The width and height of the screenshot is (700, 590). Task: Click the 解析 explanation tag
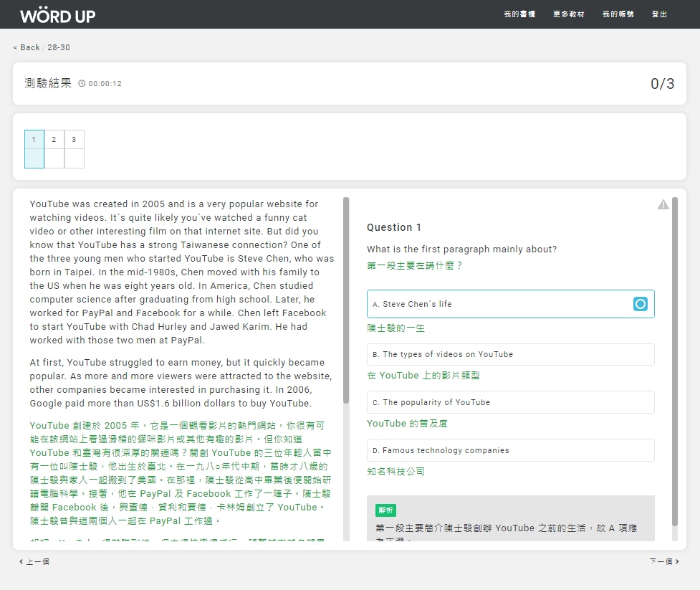385,510
